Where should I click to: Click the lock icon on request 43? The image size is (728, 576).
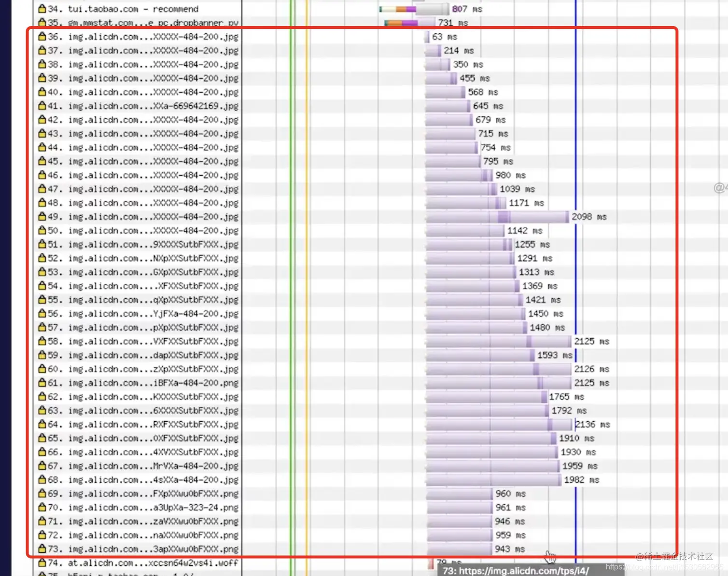42,134
